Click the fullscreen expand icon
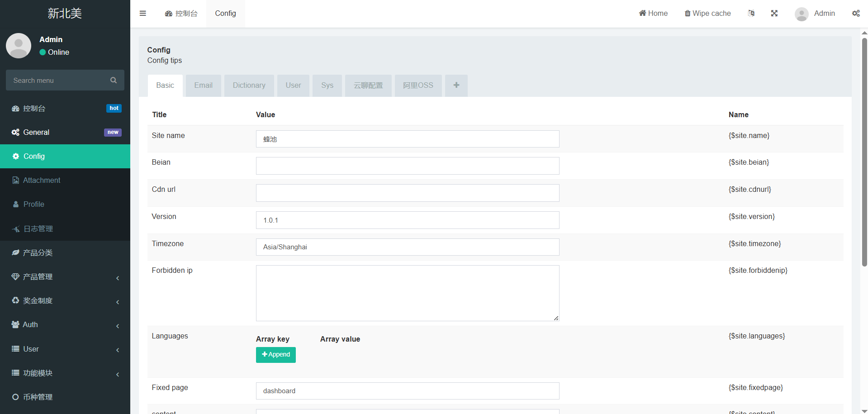This screenshot has height=414, width=868. click(774, 14)
